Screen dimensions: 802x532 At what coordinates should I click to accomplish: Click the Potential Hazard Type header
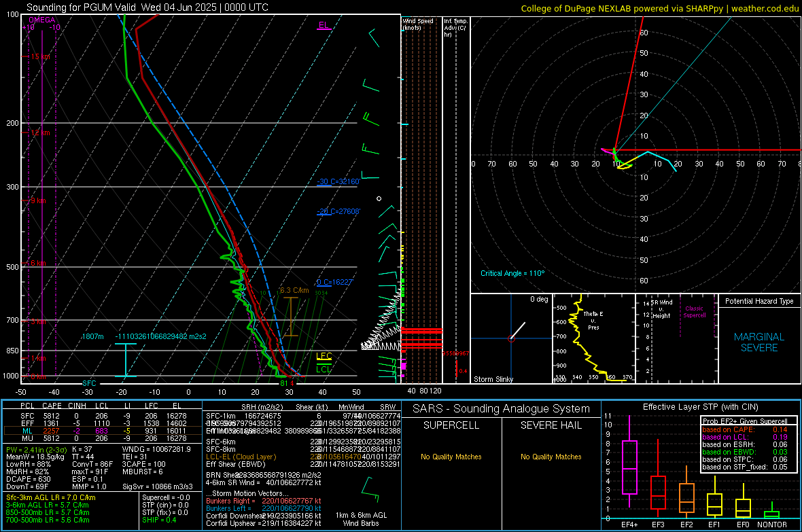click(x=759, y=301)
